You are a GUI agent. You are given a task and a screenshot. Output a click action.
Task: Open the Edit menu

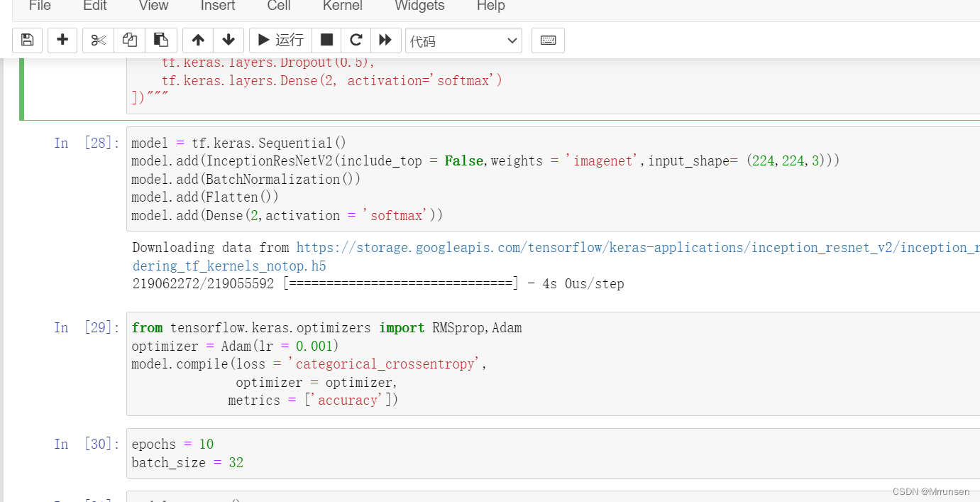click(x=95, y=6)
